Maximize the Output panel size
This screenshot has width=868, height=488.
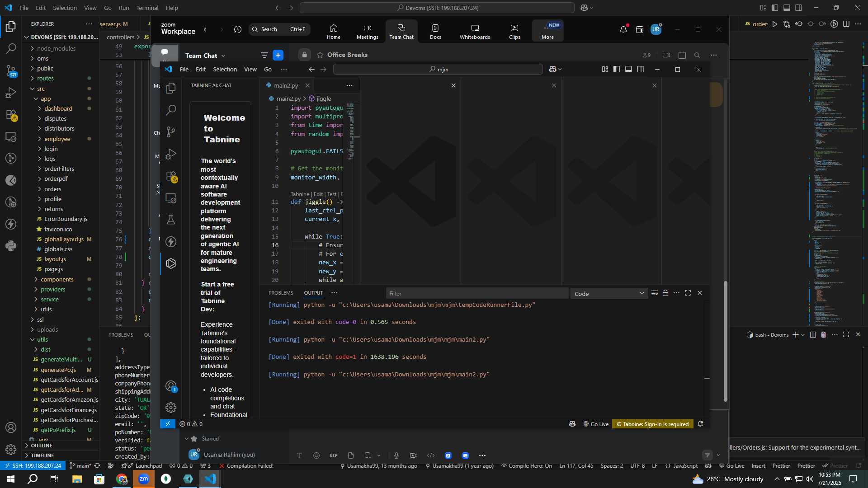(x=688, y=293)
